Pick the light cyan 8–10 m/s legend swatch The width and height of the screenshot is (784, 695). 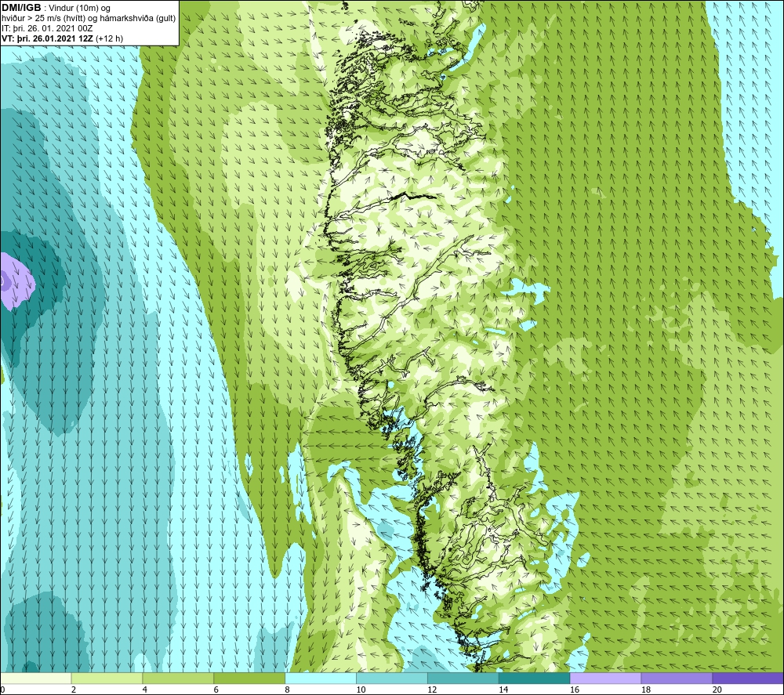(321, 678)
